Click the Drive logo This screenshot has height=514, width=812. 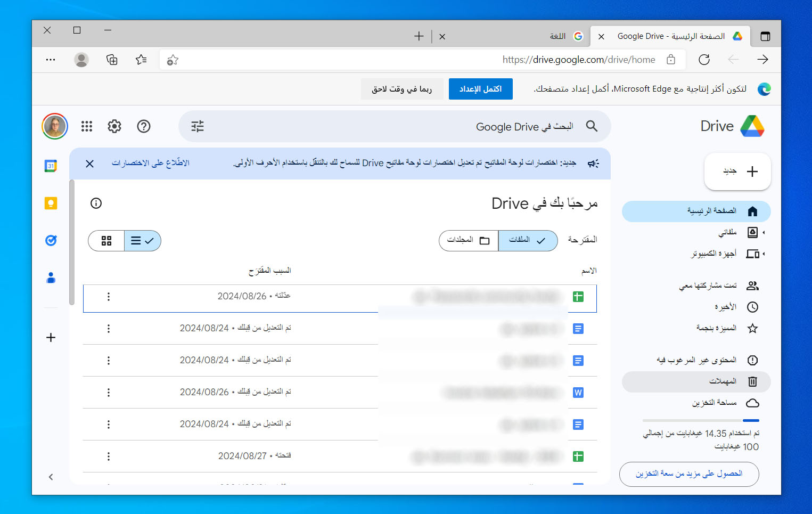point(732,126)
